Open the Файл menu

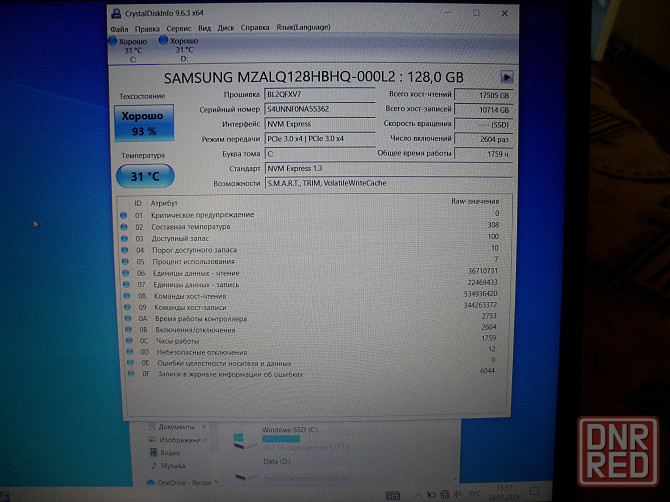point(119,29)
